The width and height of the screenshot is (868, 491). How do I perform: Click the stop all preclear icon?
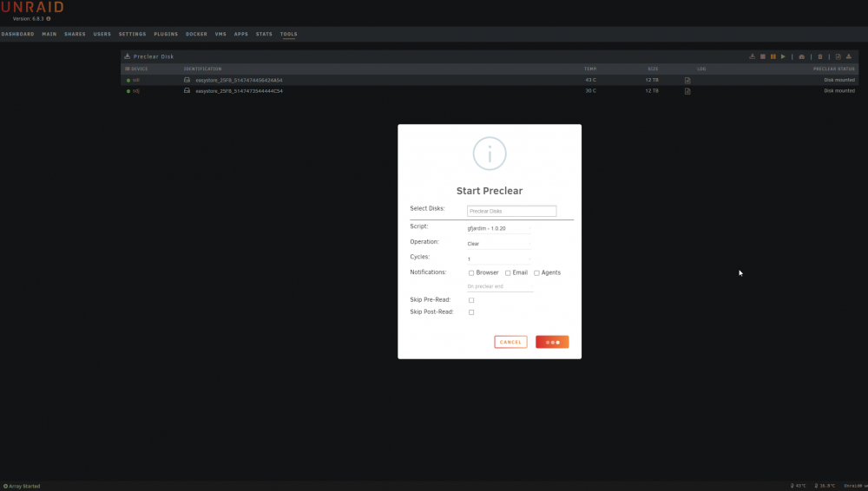click(x=762, y=56)
